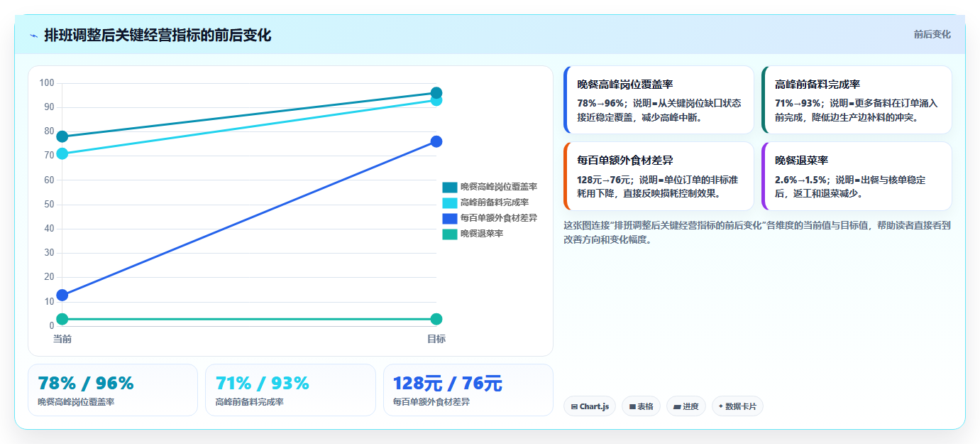Open the 晚餐退菜率 info card

[857, 176]
